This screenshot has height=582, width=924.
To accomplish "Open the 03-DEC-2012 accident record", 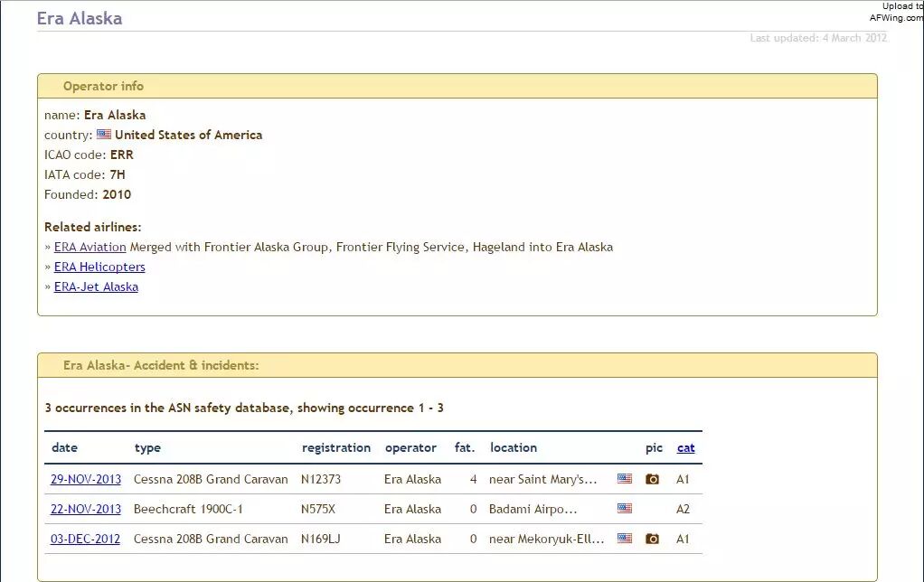I will (x=85, y=539).
